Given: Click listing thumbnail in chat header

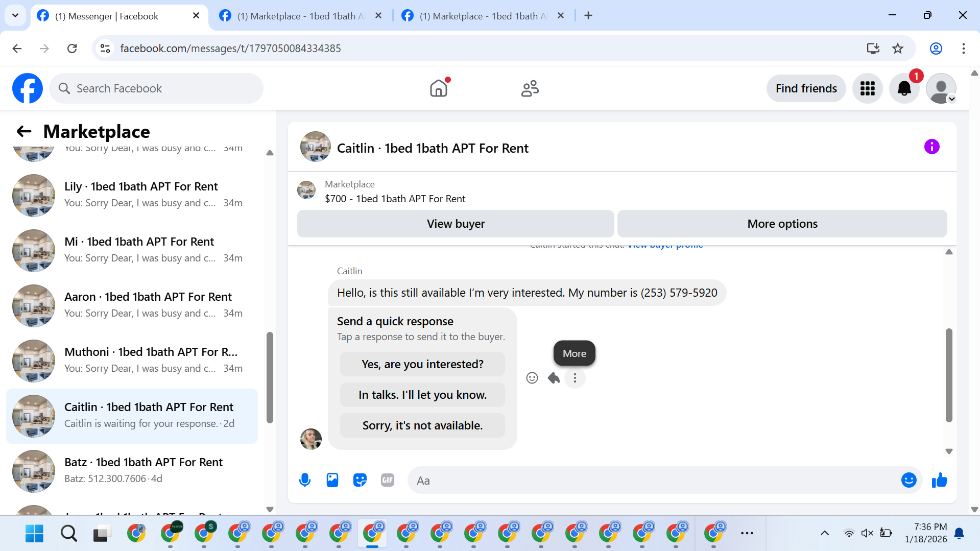Looking at the screenshot, I should pos(316,147).
